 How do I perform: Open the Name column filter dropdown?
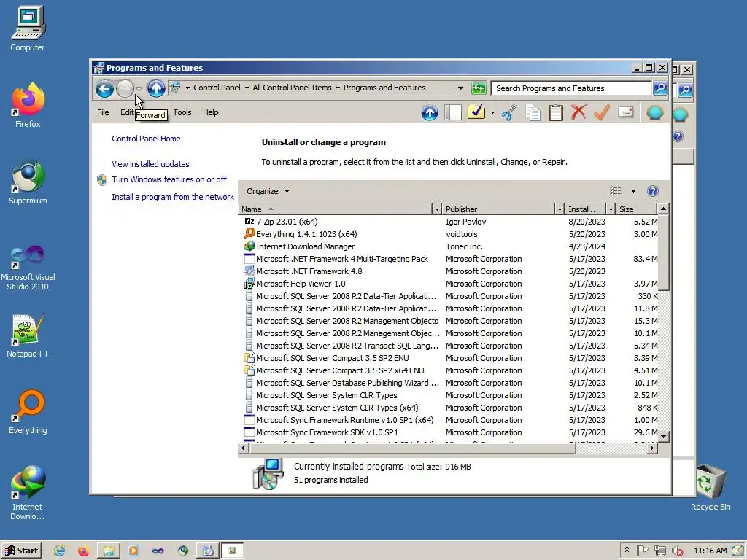point(437,209)
